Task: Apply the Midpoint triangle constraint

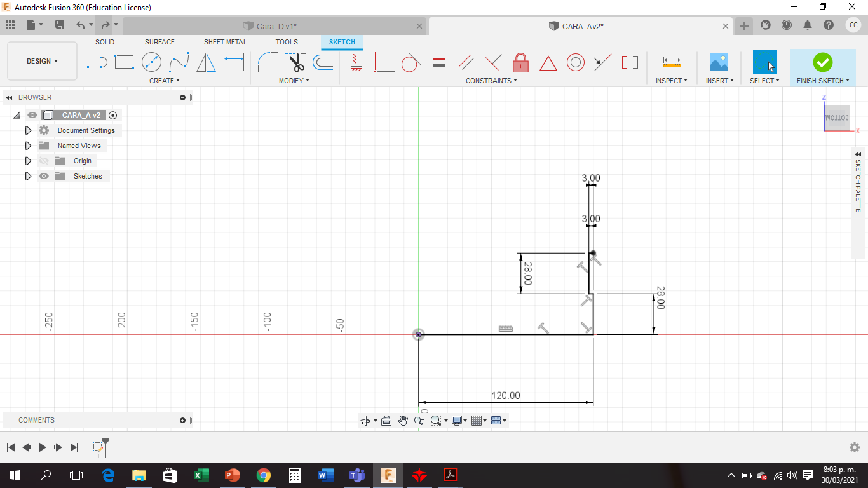Action: pyautogui.click(x=548, y=63)
